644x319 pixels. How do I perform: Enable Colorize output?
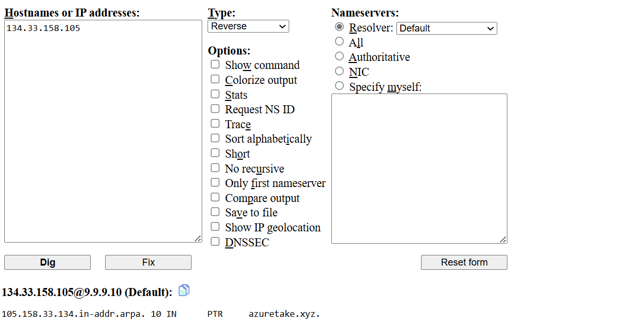pyautogui.click(x=215, y=79)
